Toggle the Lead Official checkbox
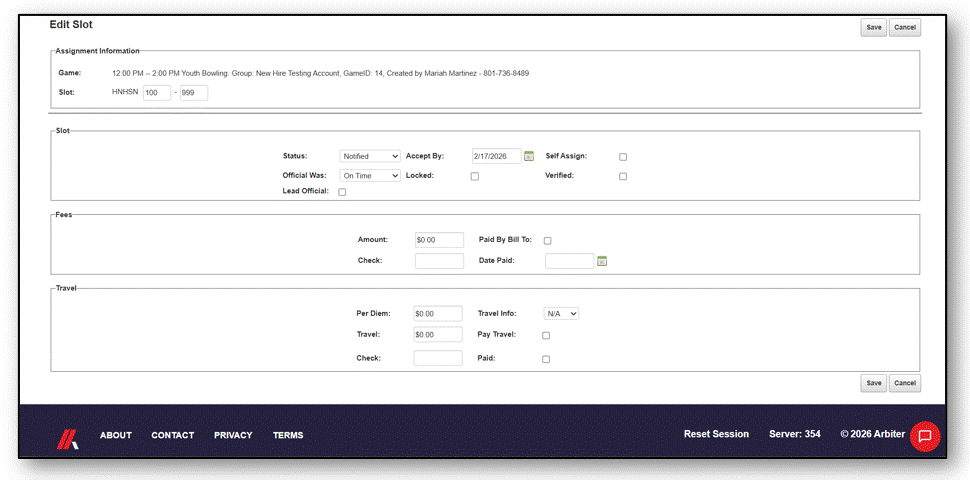970x480 pixels. coord(342,192)
